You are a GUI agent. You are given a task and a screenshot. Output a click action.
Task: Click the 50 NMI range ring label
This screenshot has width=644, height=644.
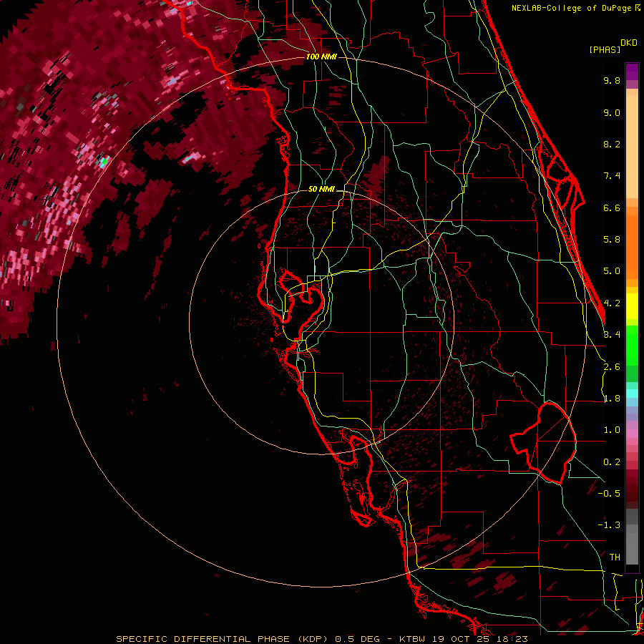[x=321, y=189]
